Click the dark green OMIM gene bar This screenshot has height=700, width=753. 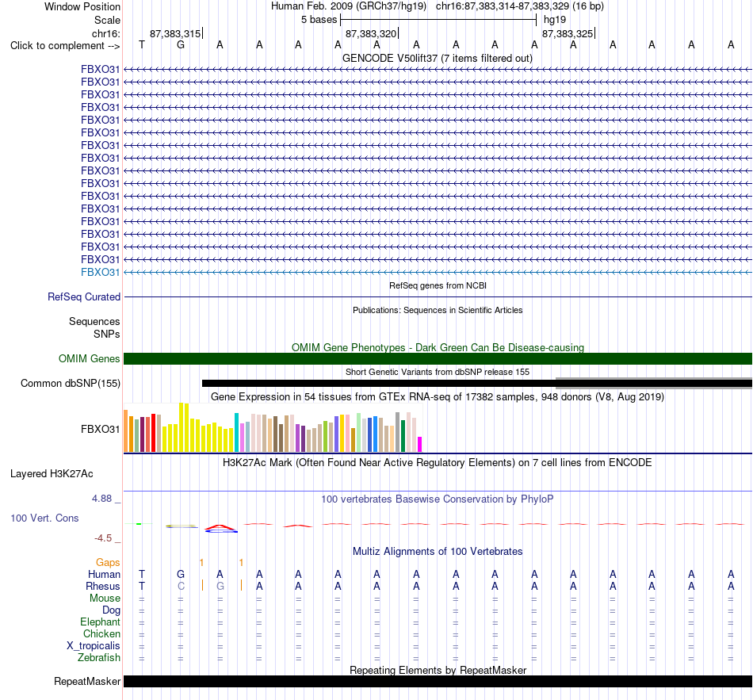[x=438, y=359]
